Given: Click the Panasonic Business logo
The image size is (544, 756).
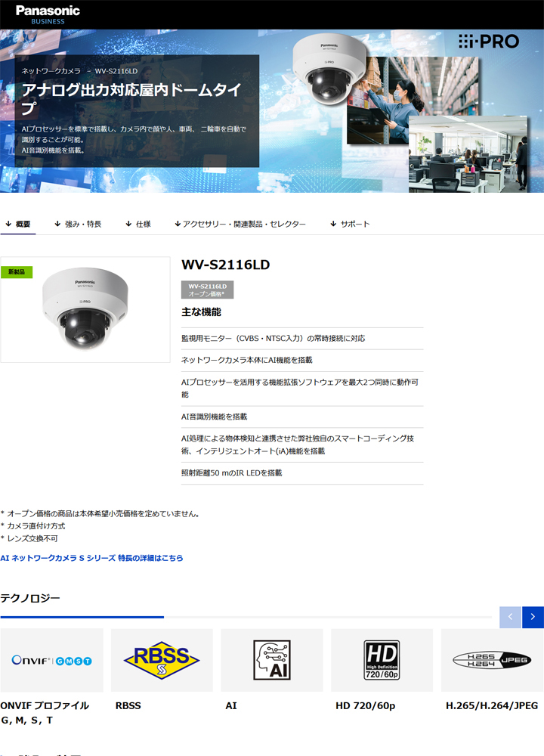Looking at the screenshot, I should pos(47,14).
